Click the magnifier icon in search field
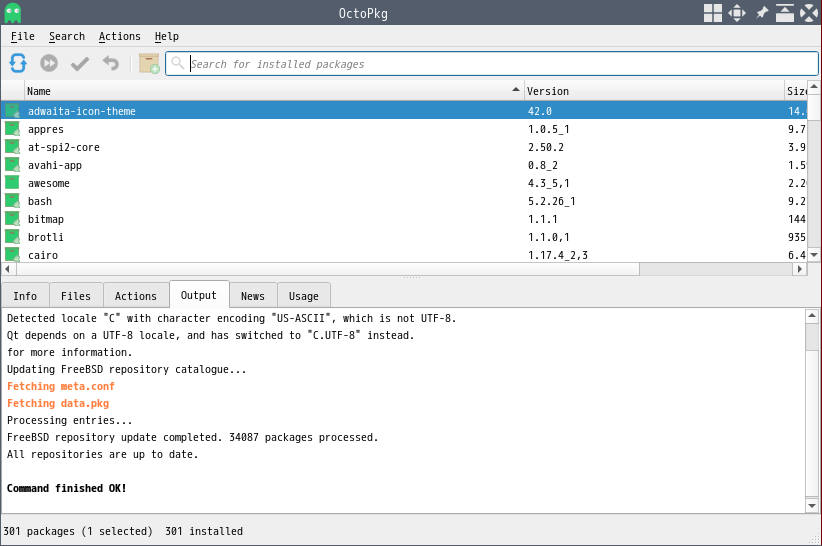This screenshot has width=822, height=546. (178, 63)
